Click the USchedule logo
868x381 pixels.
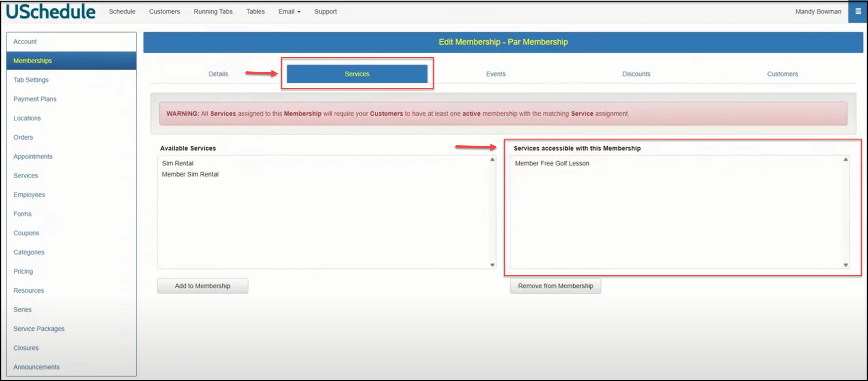click(x=51, y=12)
